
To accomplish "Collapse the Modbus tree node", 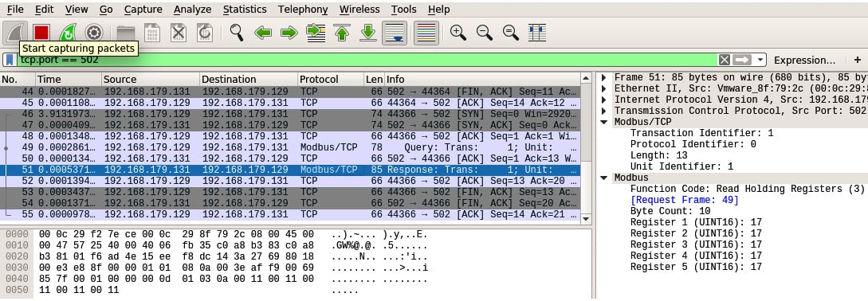I will coord(603,178).
